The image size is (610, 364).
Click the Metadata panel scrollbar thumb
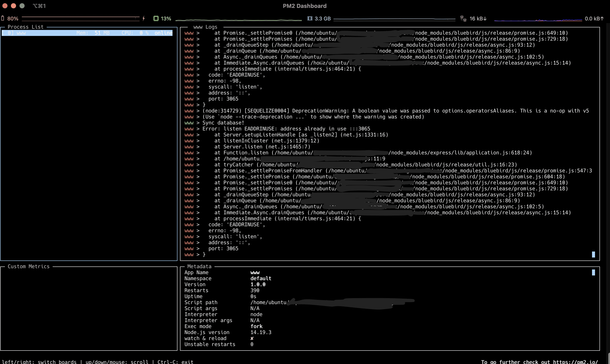[x=593, y=272]
